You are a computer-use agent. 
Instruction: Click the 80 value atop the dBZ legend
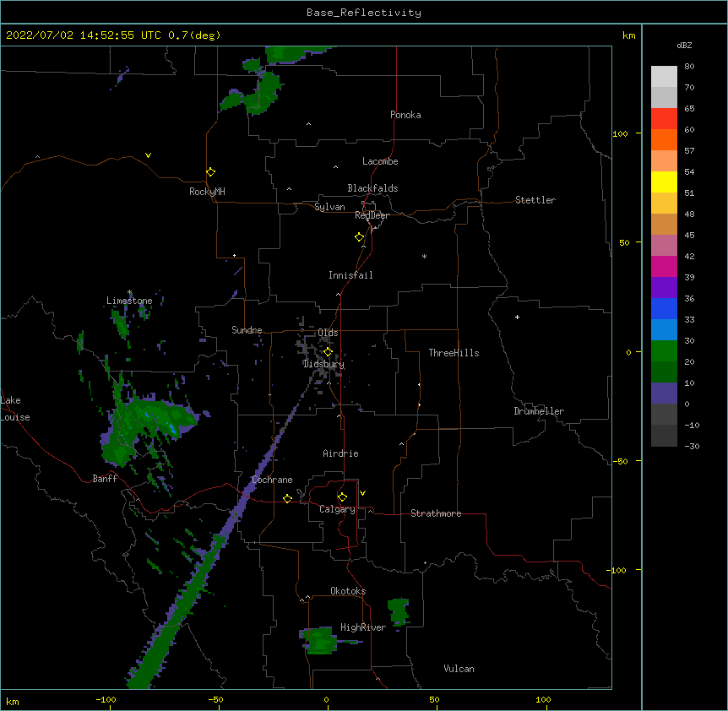coord(689,67)
